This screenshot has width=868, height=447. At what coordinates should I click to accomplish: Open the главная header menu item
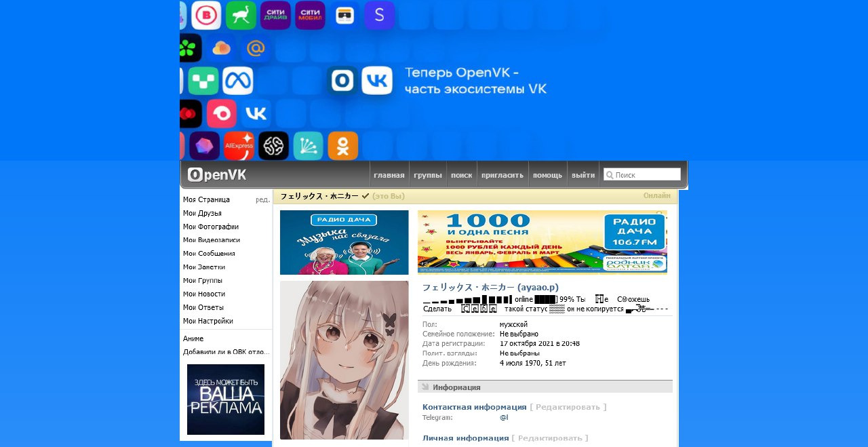coord(389,175)
